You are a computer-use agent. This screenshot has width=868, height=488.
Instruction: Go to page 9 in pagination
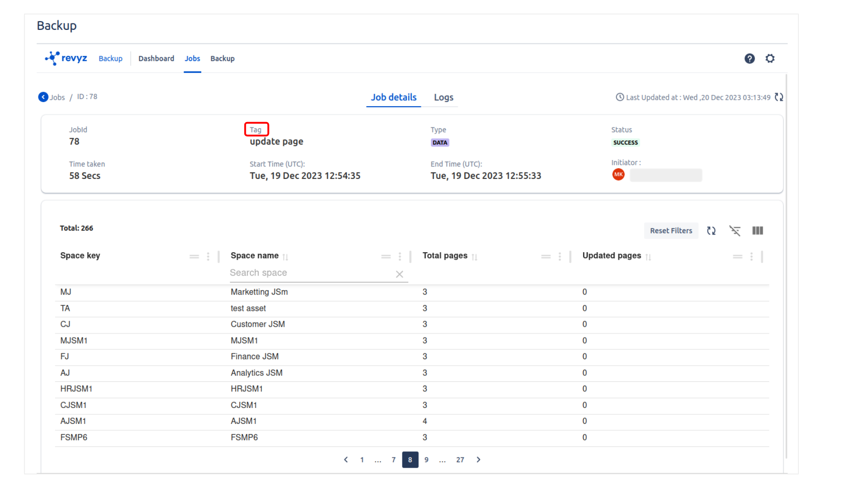426,460
